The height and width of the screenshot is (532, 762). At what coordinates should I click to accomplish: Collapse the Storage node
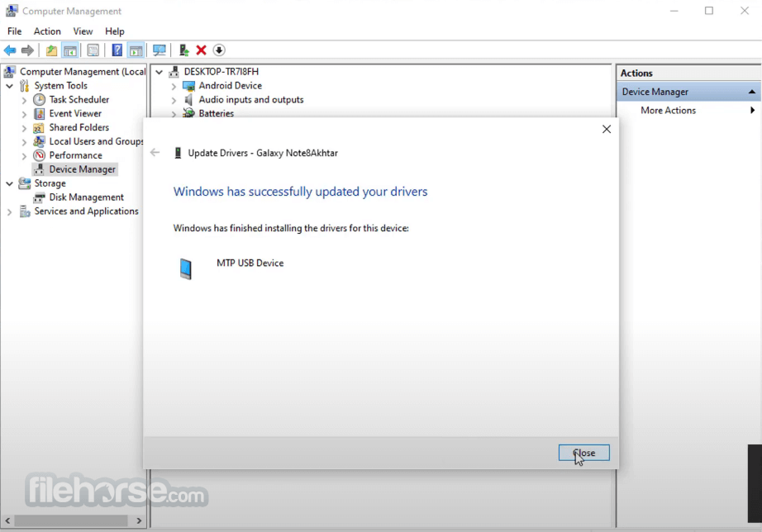coord(9,183)
